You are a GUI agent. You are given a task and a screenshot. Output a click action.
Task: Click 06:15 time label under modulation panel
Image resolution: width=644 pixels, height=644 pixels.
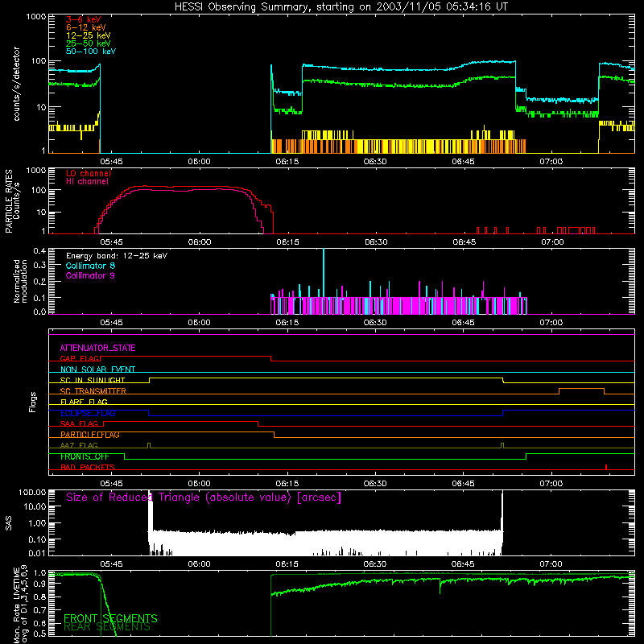pos(287,323)
